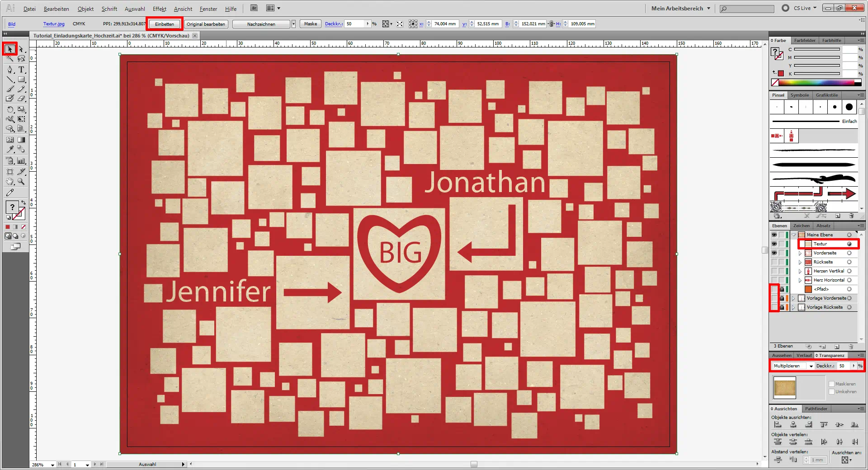Choose the Pen tool in toolbox
Screen dimensions: 868x470
[x=10, y=70]
